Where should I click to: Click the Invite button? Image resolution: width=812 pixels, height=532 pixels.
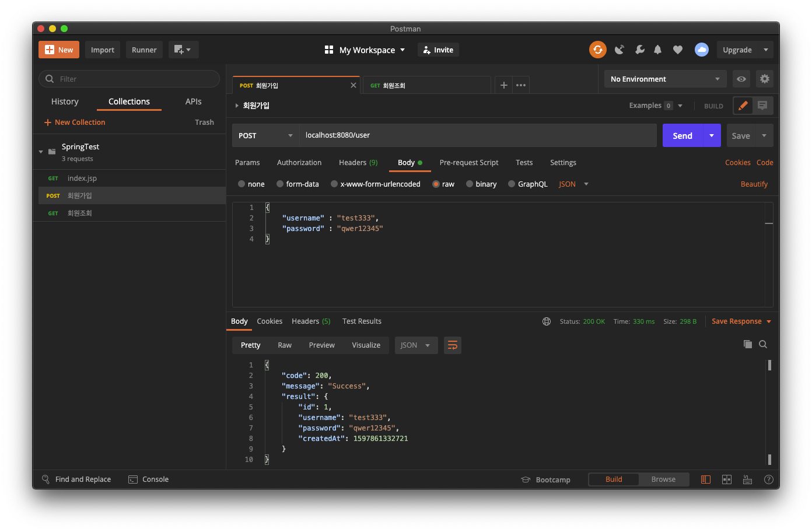click(438, 50)
